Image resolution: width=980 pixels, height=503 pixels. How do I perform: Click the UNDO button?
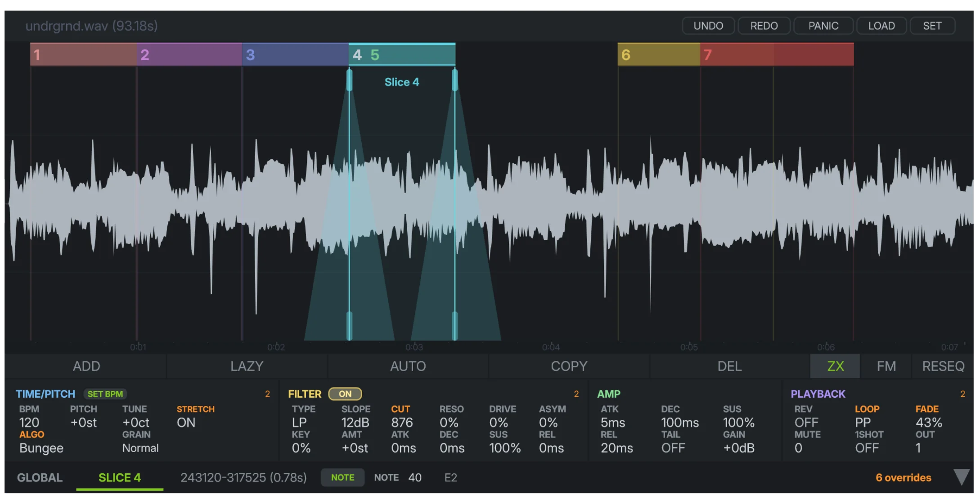pyautogui.click(x=708, y=25)
